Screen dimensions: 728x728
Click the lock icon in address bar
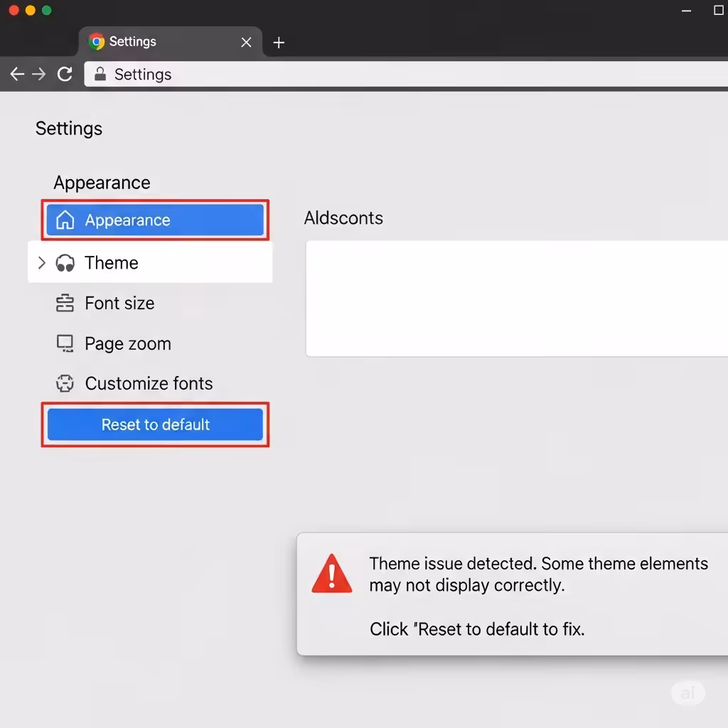[x=100, y=74]
